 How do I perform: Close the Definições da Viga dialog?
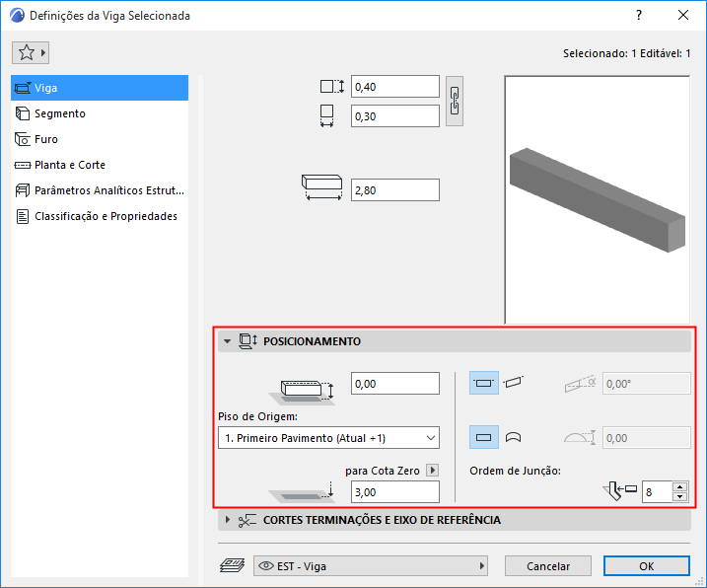pyautogui.click(x=683, y=15)
